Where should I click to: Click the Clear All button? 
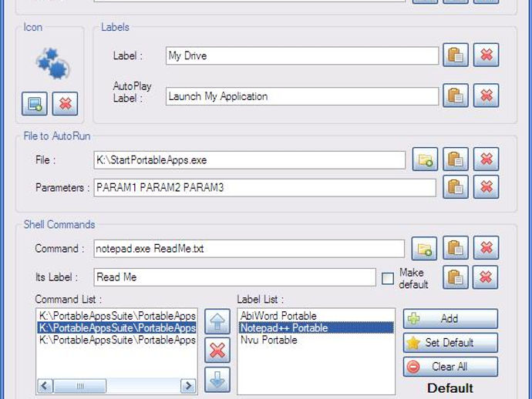[x=450, y=367]
